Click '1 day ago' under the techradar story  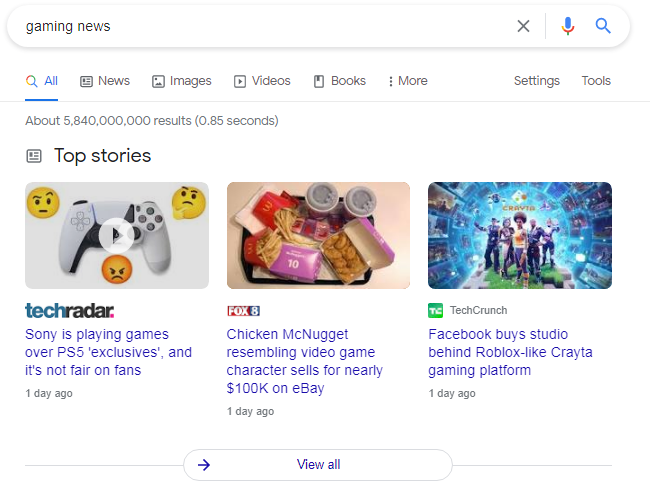click(x=49, y=393)
